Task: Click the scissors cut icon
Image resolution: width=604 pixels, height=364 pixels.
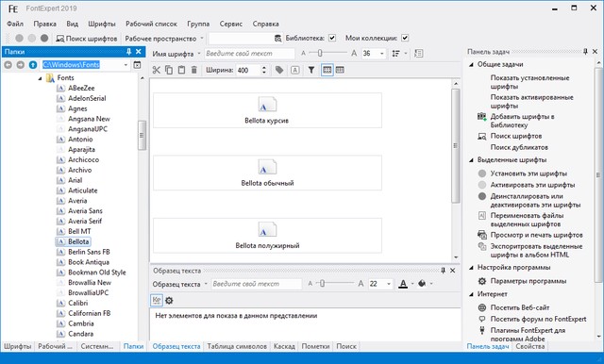Action: click(156, 70)
